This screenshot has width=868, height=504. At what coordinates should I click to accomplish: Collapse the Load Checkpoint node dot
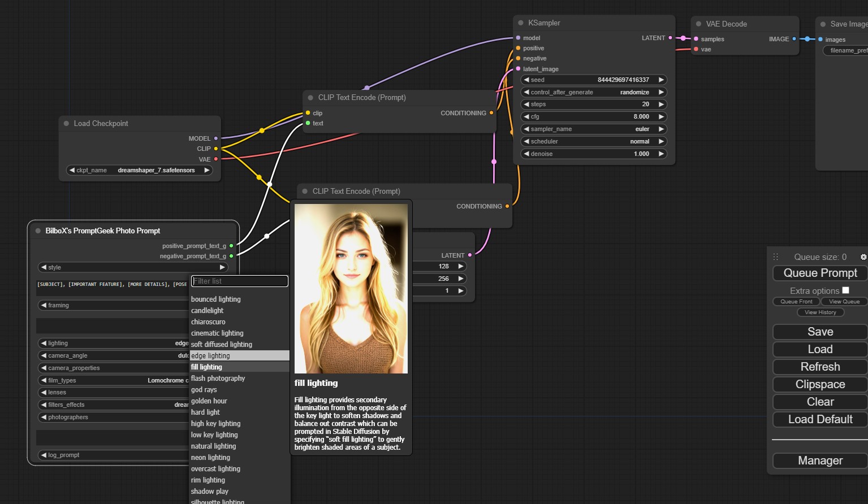pos(67,123)
